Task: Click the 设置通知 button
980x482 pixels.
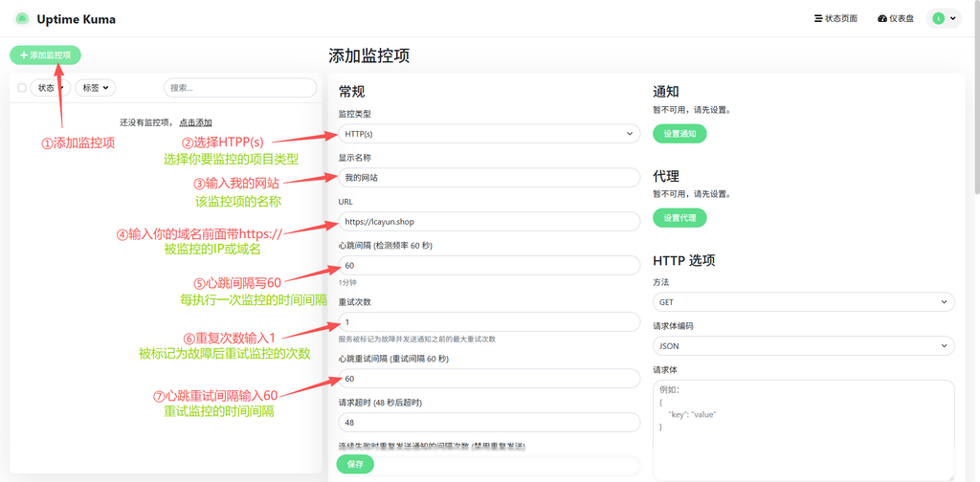Action: (x=680, y=134)
